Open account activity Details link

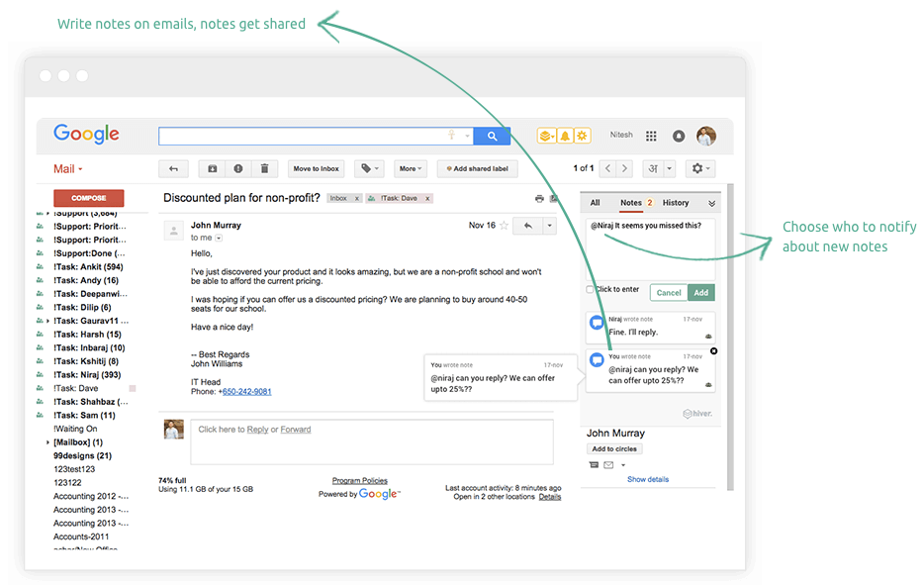click(x=550, y=497)
